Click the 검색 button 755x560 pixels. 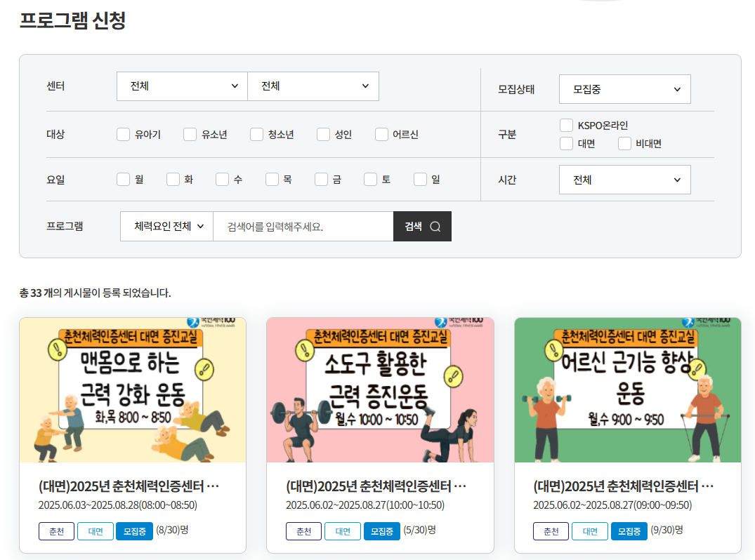[422, 226]
